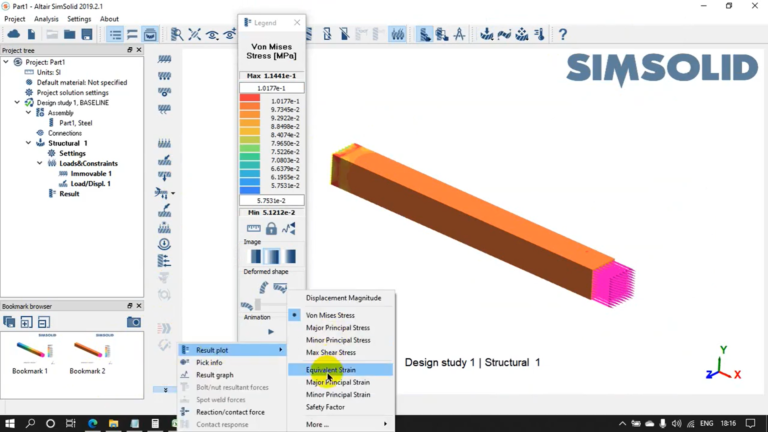Collapse the Loads&Constraints tree node
Screen dimensions: 768x432
click(x=40, y=163)
